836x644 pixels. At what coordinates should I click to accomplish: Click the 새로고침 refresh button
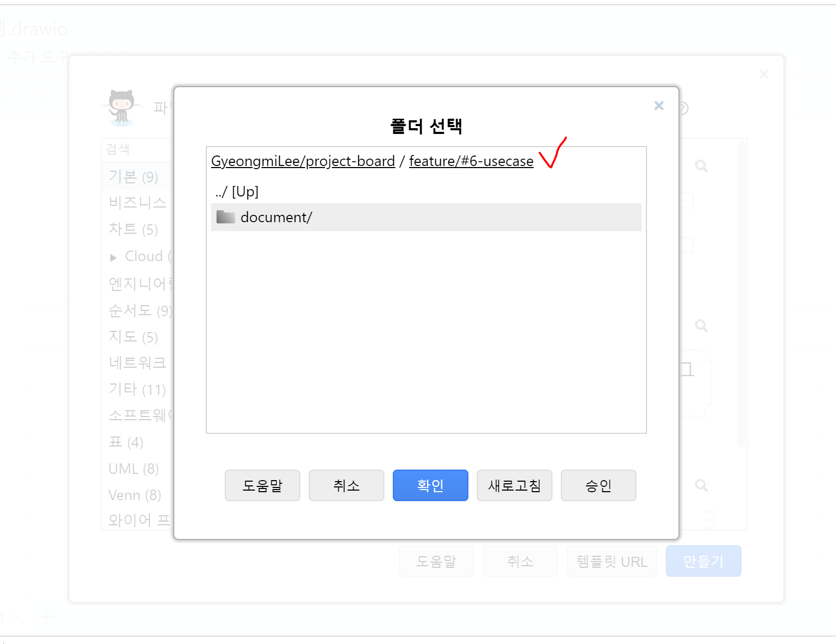pyautogui.click(x=515, y=485)
